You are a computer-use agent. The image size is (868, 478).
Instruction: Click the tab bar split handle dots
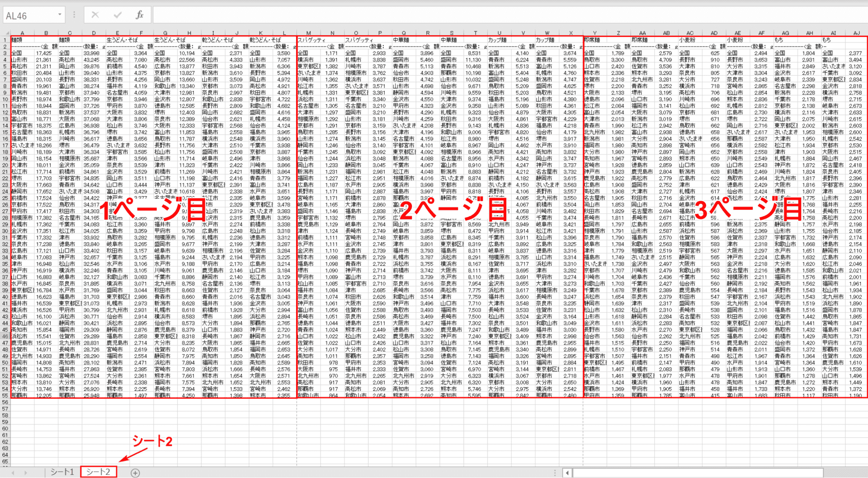pos(555,473)
